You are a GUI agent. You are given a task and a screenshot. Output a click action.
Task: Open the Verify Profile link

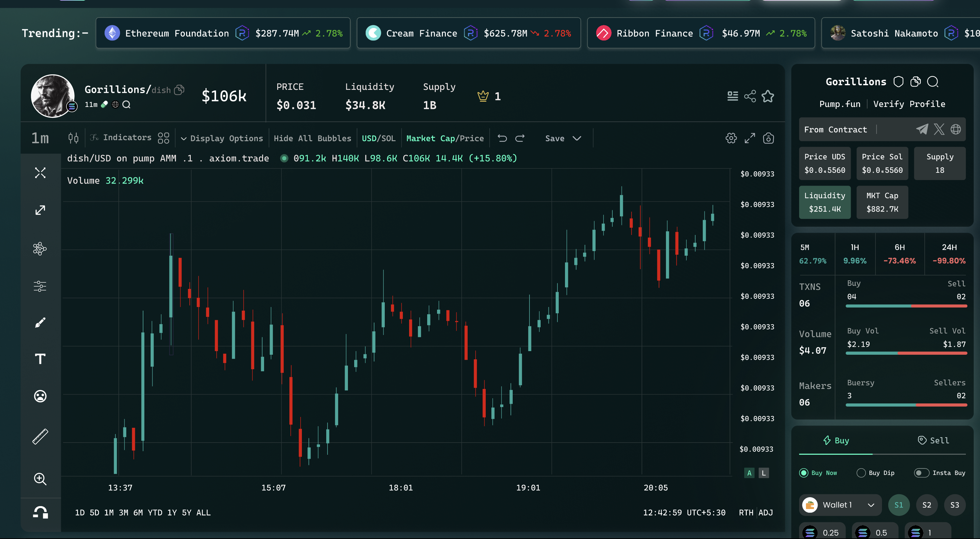coord(909,104)
